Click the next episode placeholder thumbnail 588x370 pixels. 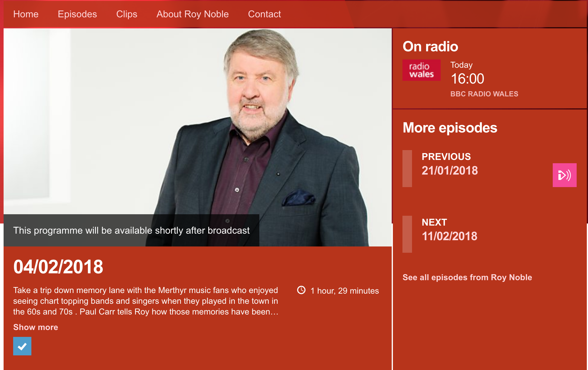point(407,234)
